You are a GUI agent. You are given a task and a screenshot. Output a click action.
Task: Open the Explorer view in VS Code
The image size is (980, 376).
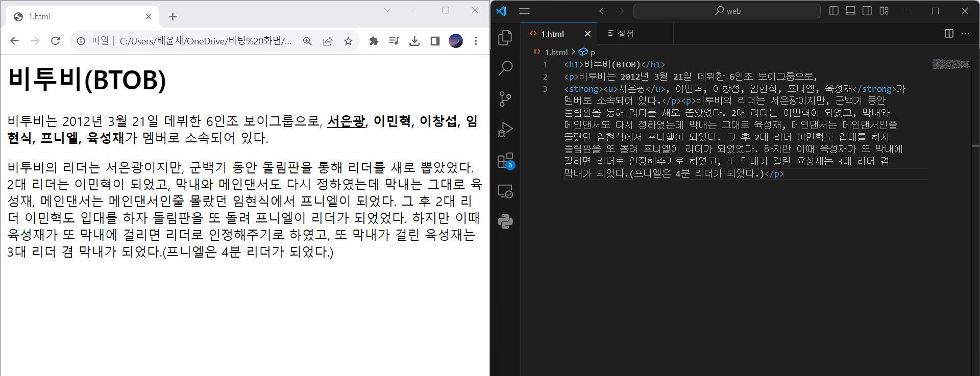click(x=505, y=37)
